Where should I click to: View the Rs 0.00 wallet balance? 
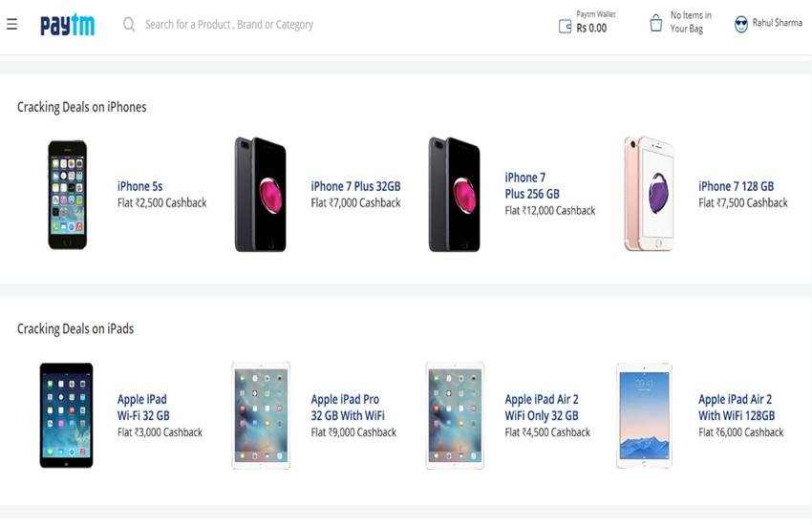[591, 29]
